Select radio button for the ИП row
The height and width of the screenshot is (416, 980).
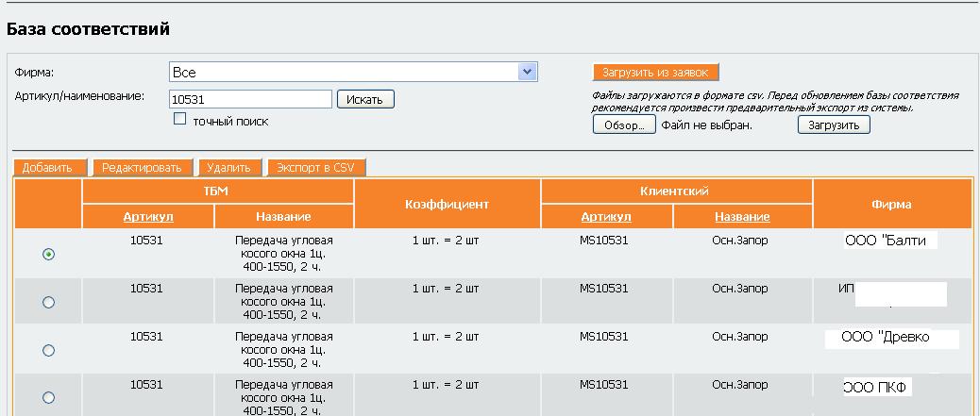tap(49, 302)
